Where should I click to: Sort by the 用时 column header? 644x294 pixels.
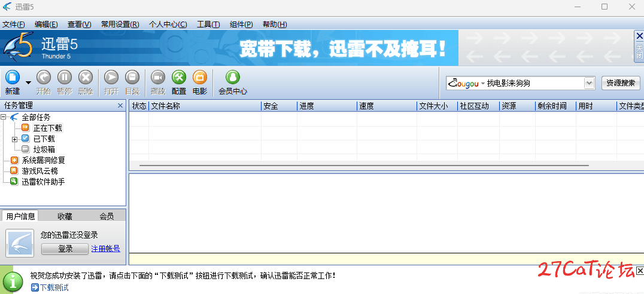click(x=596, y=106)
